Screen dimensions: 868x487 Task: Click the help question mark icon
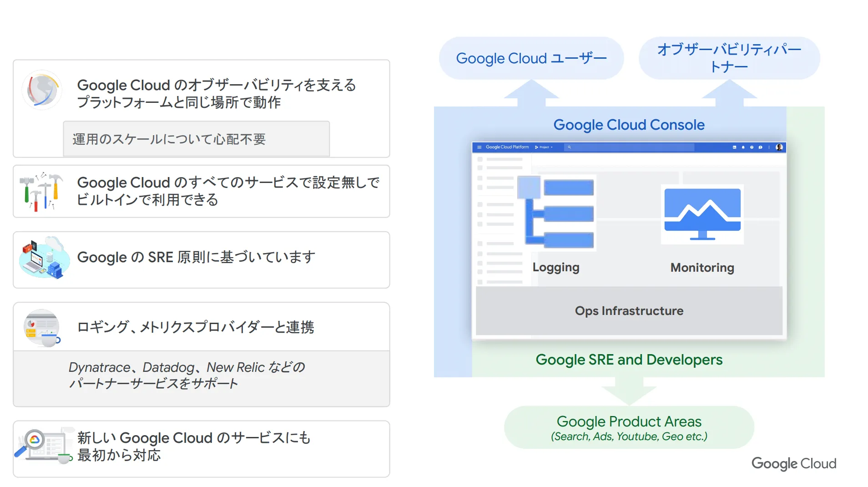point(752,147)
